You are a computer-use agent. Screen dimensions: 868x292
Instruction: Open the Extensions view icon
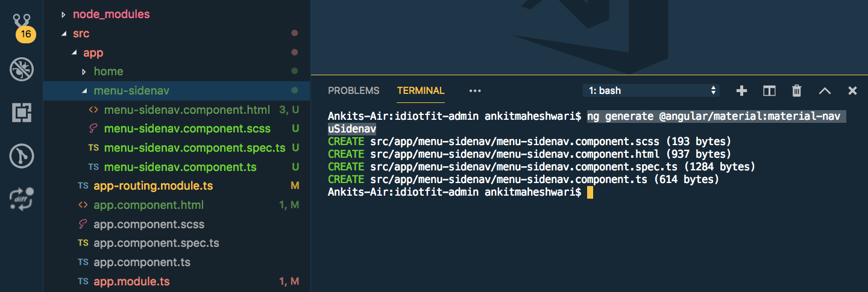tap(22, 113)
